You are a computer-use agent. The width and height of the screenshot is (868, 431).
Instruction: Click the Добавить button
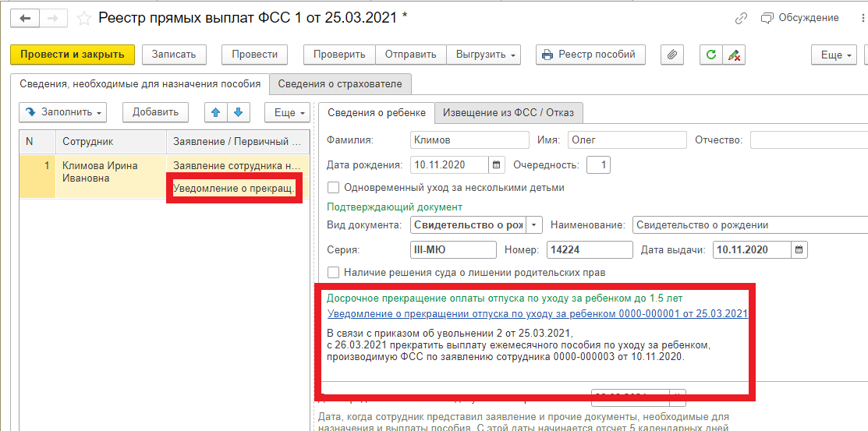155,112
